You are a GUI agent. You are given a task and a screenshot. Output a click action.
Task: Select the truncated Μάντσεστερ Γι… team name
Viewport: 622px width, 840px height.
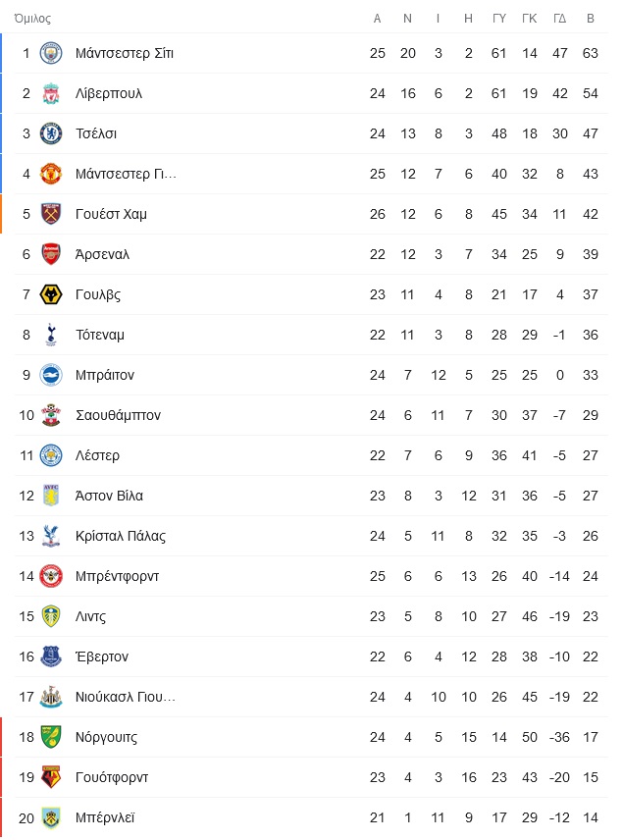click(x=126, y=174)
